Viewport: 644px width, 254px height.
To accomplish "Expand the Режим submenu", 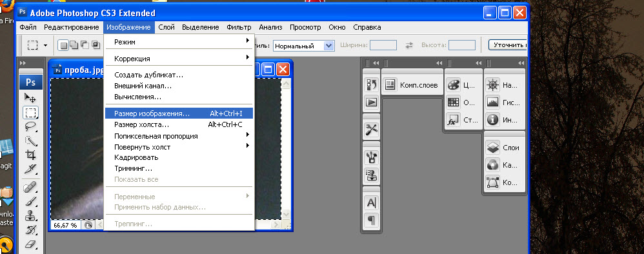I will pyautogui.click(x=179, y=42).
